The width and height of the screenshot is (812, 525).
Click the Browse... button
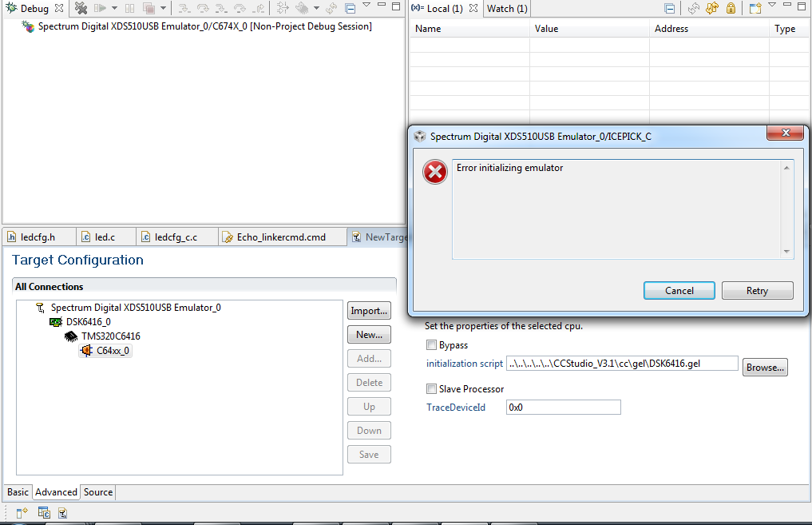(x=765, y=368)
